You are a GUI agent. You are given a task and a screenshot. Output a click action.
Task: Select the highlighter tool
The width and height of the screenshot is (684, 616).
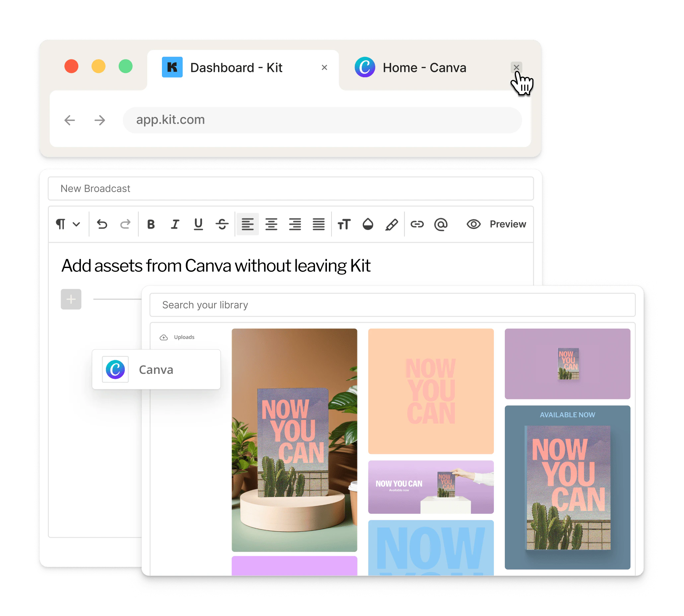click(x=392, y=224)
